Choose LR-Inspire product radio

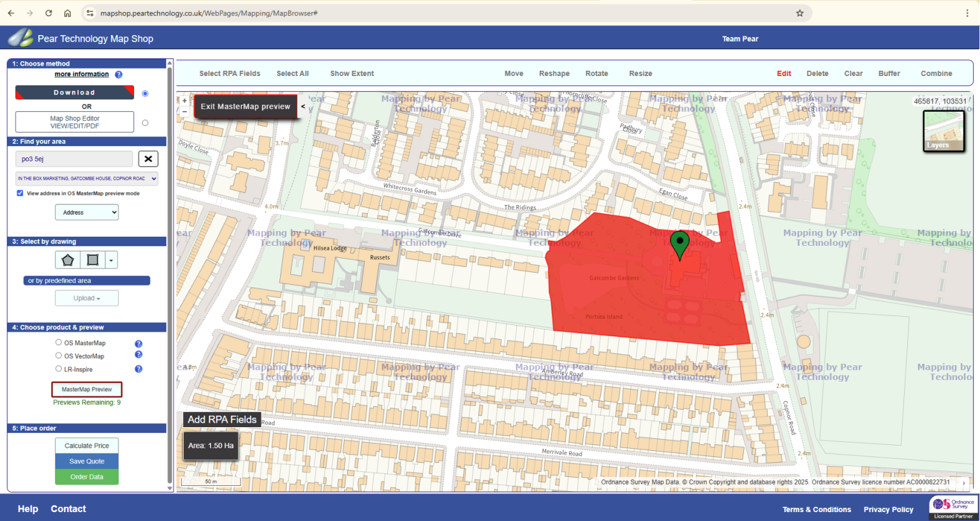tap(59, 368)
